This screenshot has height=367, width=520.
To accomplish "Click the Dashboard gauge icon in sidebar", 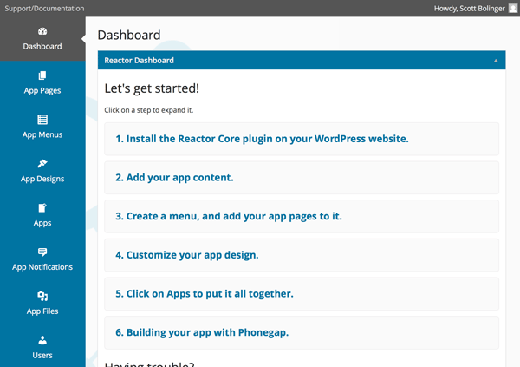I will click(42, 32).
